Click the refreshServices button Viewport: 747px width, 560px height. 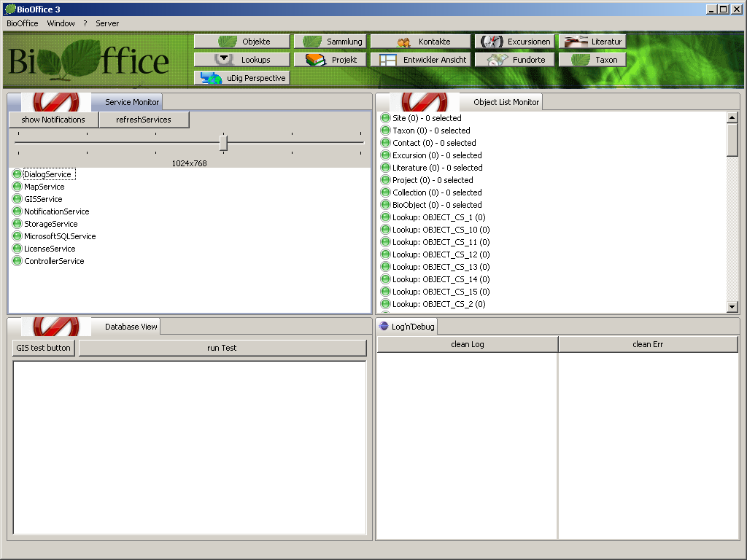coord(144,120)
